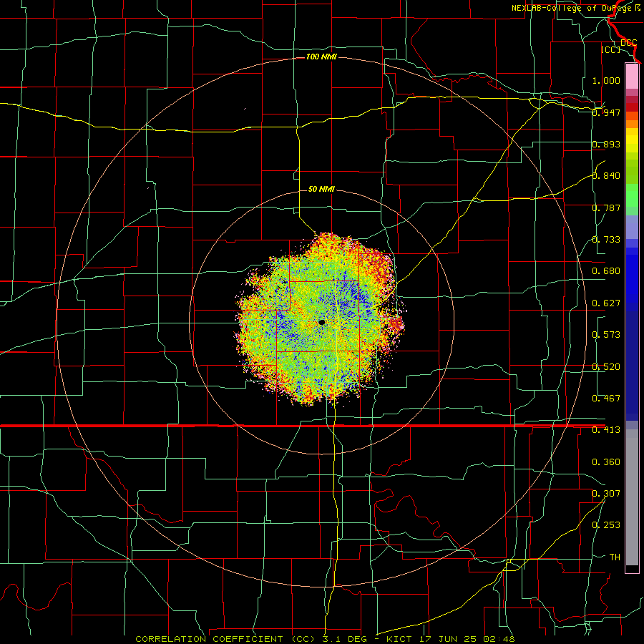The image size is (644, 644).
Task: Click the 0.573 color scale value
Action: tap(606, 335)
